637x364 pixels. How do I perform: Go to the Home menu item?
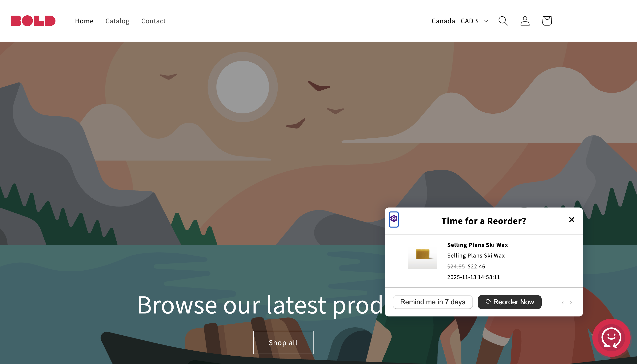tap(84, 21)
